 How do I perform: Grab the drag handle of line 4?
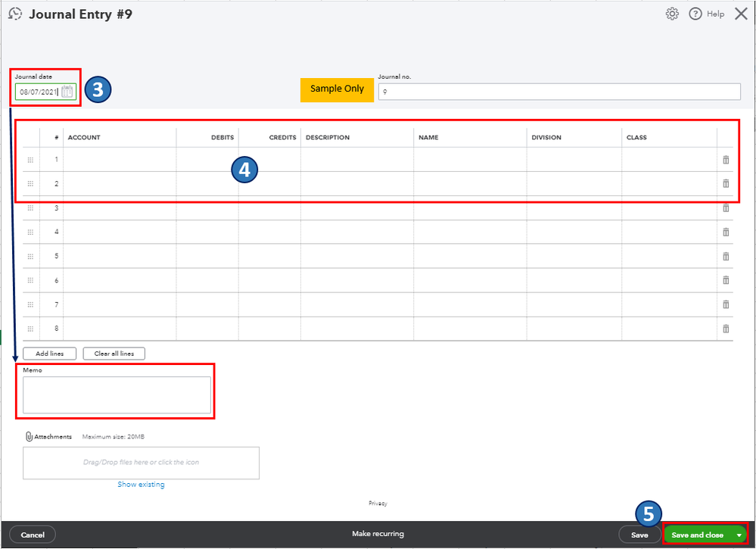click(30, 232)
